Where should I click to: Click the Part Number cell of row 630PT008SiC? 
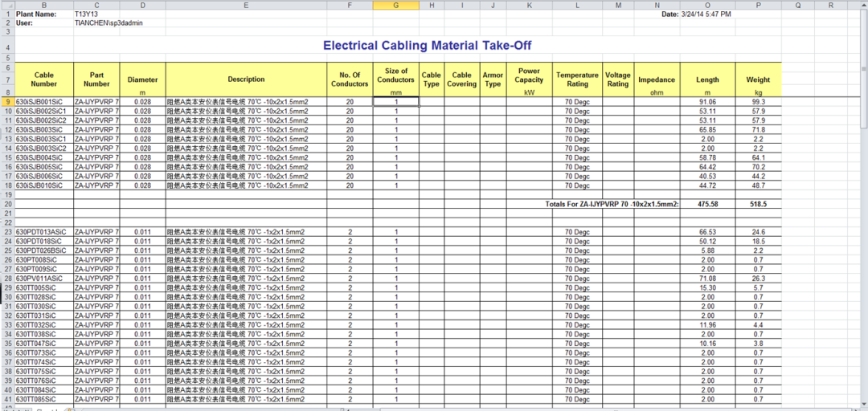coord(96,259)
